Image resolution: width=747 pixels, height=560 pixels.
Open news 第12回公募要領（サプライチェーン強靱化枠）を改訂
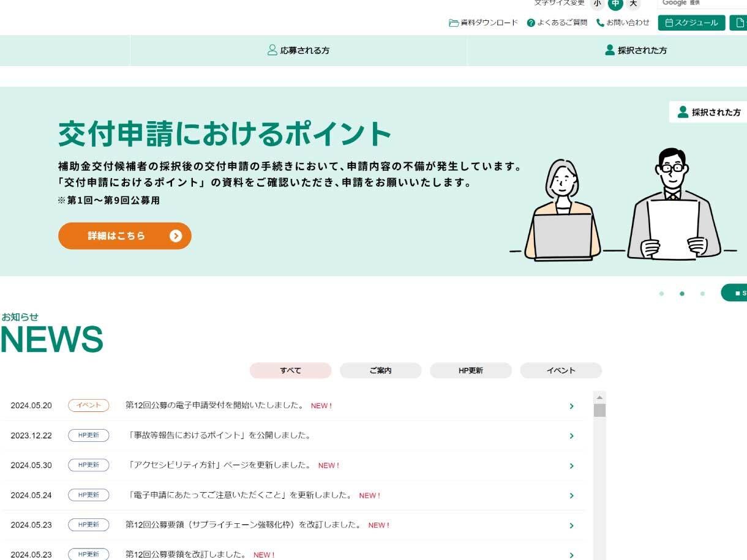pos(244,525)
